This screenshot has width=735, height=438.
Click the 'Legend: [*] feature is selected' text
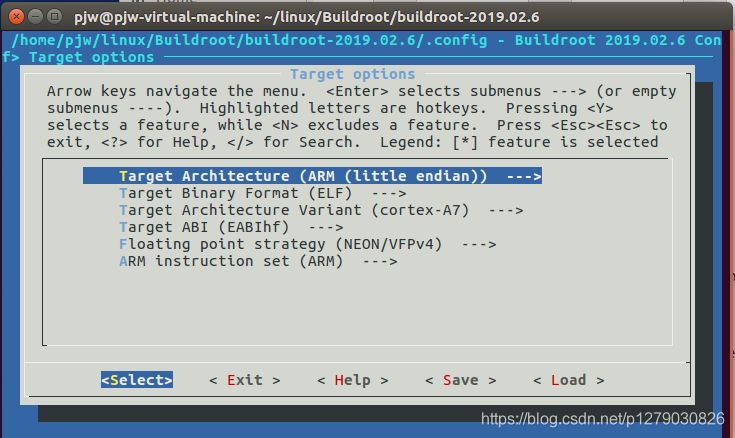point(519,142)
